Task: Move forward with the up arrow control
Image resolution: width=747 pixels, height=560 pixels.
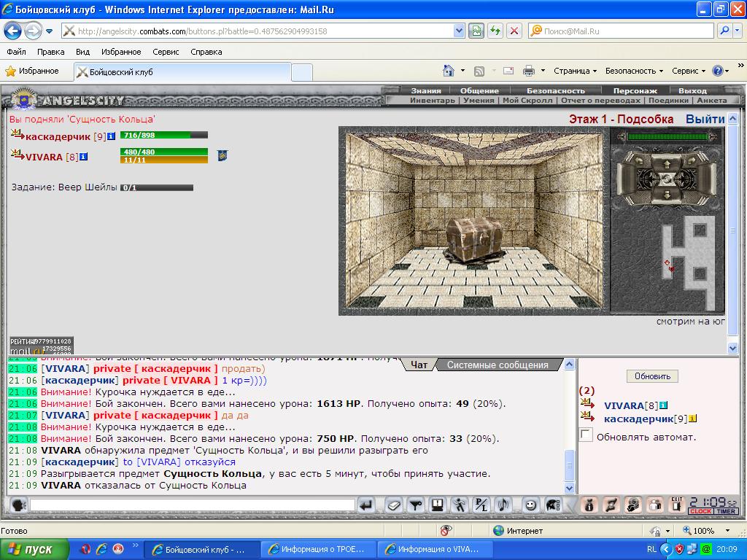Action: click(667, 164)
